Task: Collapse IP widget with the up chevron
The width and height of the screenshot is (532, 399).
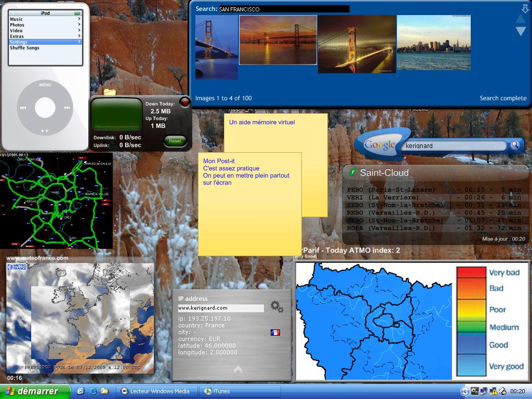Action: 238,369
